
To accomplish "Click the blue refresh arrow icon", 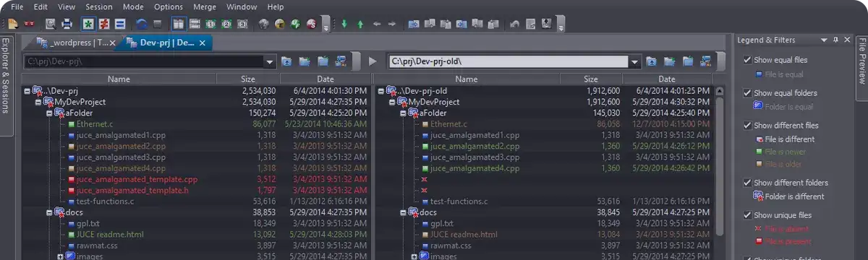I will pos(142,24).
